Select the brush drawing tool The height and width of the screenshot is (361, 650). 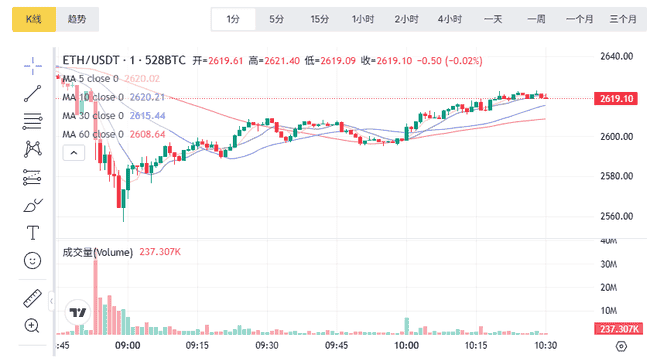pyautogui.click(x=32, y=205)
